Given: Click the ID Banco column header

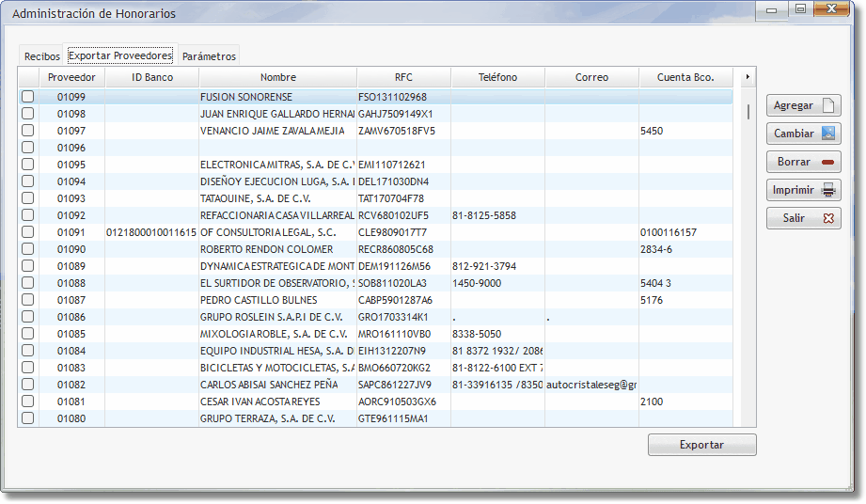Looking at the screenshot, I should click(x=152, y=77).
